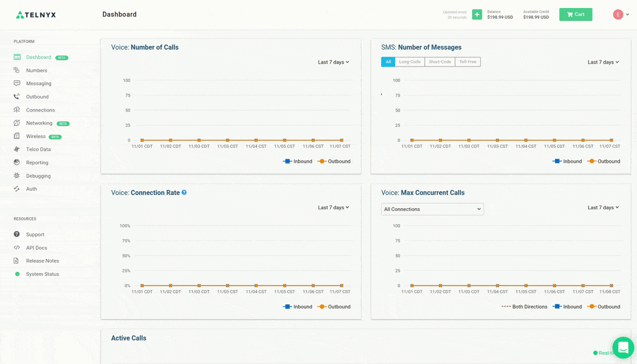Viewport: 637px width, 364px height.
Task: Click the Numbers sidebar icon
Action: [x=16, y=71]
